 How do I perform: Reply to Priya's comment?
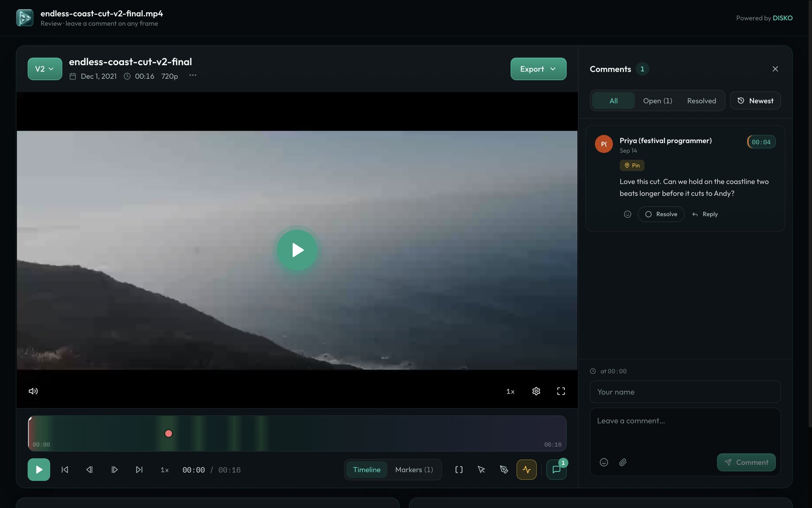(705, 214)
